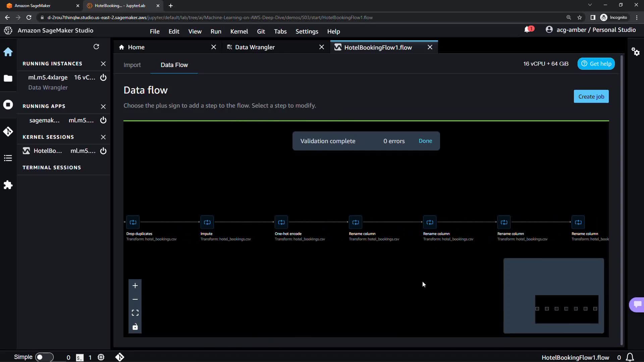Switch to the Data Wrangler tab
The image size is (644, 362).
(255, 47)
